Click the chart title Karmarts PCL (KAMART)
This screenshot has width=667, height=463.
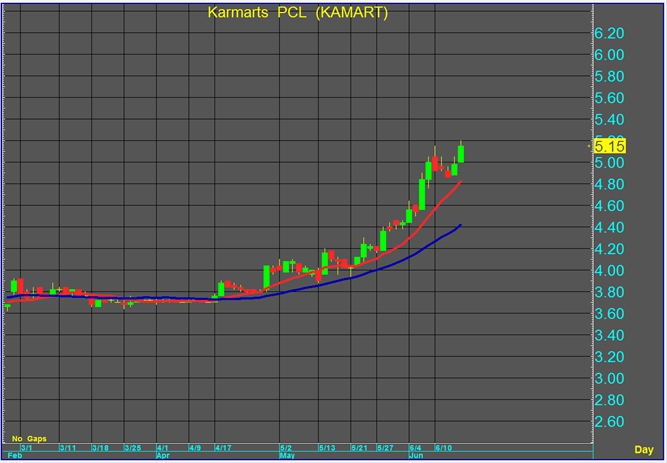298,13
